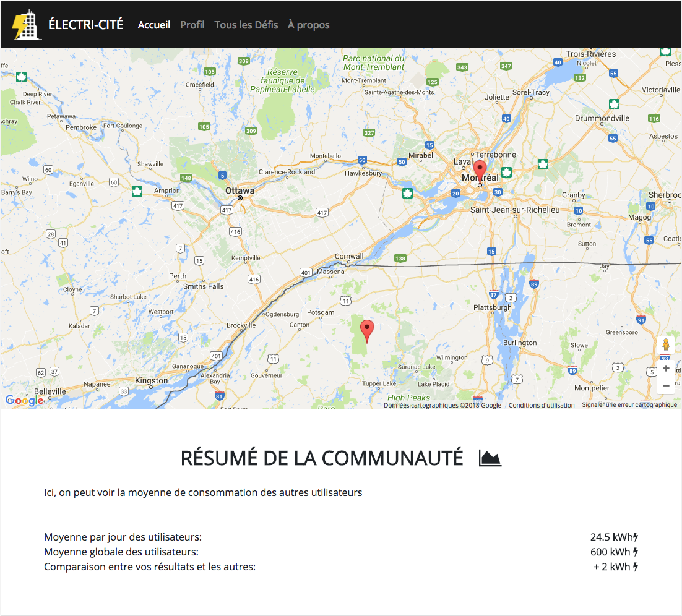Image resolution: width=682 pixels, height=616 pixels.
Task: Open the Accueil navigation item
Action: coord(154,25)
